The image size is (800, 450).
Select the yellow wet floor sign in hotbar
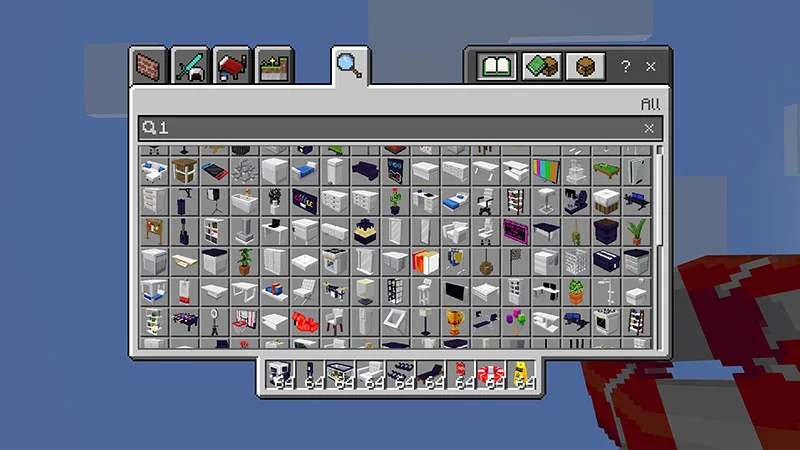click(520, 374)
